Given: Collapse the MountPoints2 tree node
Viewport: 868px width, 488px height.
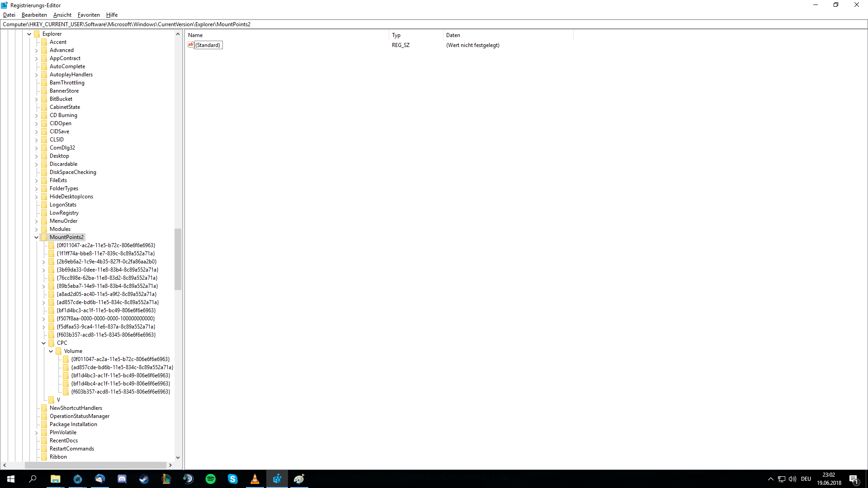Looking at the screenshot, I should (x=37, y=237).
